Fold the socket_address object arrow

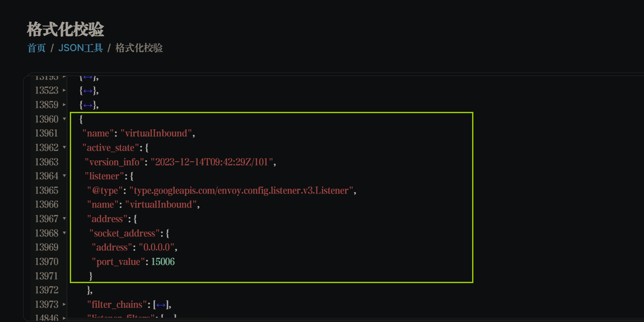pyautogui.click(x=65, y=233)
